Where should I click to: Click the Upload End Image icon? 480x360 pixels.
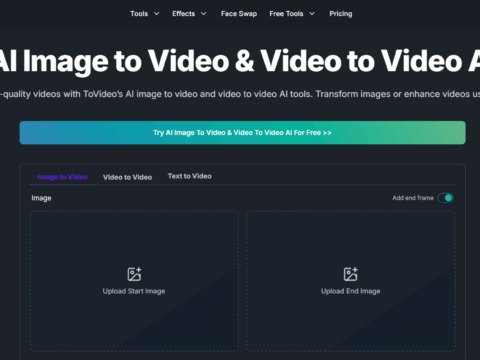[x=350, y=274]
